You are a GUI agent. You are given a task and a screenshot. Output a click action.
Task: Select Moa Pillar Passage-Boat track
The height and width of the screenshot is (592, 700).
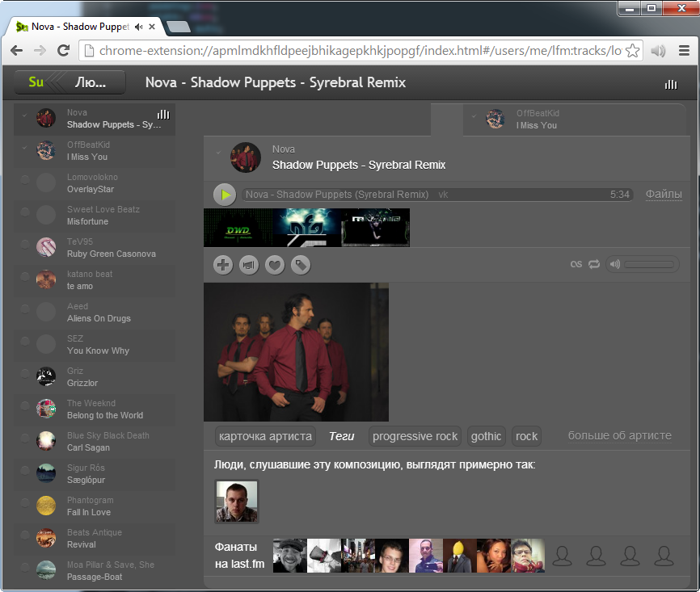click(95, 570)
